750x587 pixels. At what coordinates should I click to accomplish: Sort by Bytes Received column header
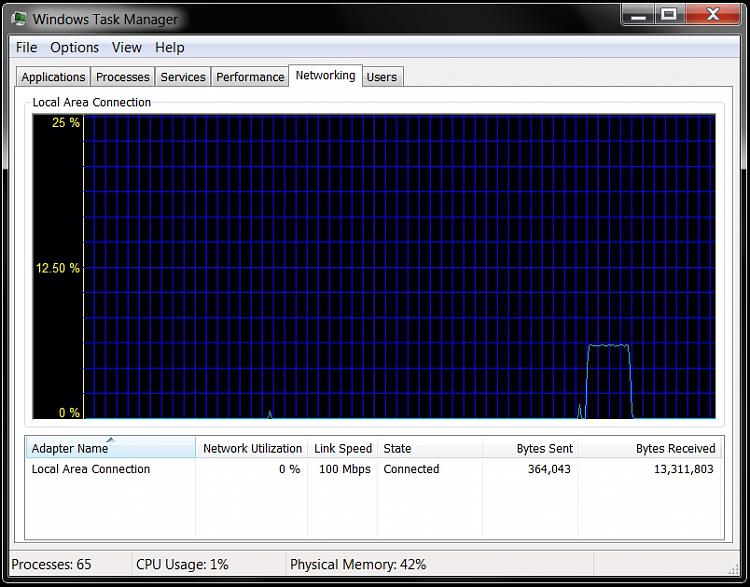pyautogui.click(x=650, y=448)
